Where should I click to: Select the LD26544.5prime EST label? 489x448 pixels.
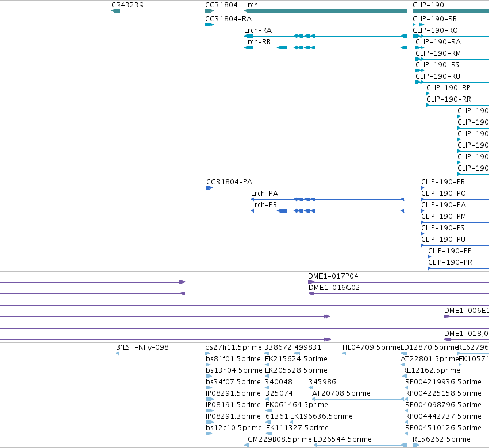coord(342,439)
